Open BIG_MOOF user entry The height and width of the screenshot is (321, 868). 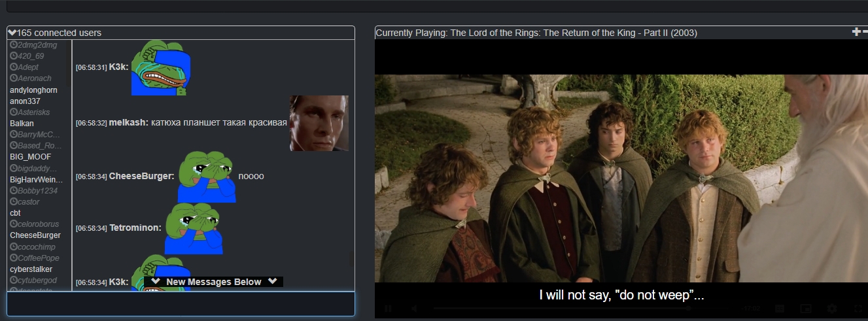click(30, 157)
